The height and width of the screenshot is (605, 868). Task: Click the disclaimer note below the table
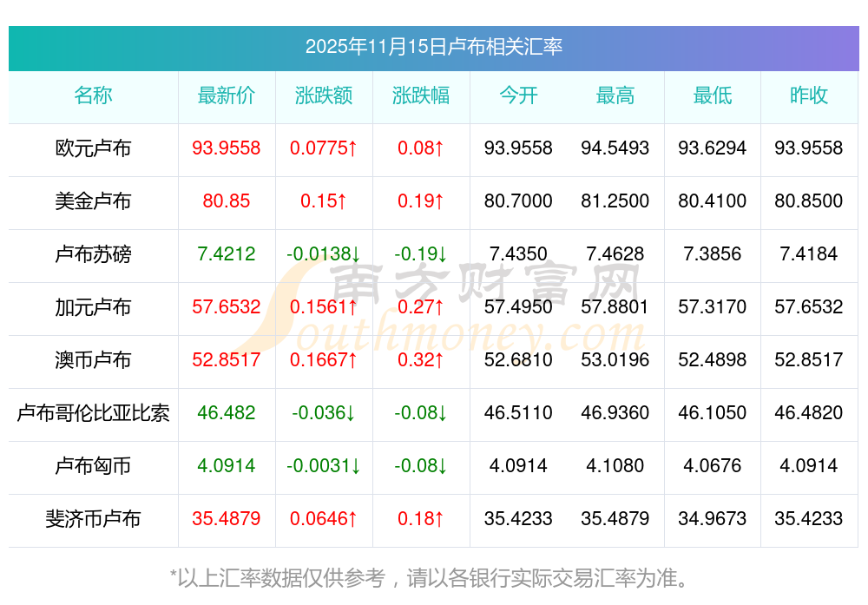[x=430, y=578]
